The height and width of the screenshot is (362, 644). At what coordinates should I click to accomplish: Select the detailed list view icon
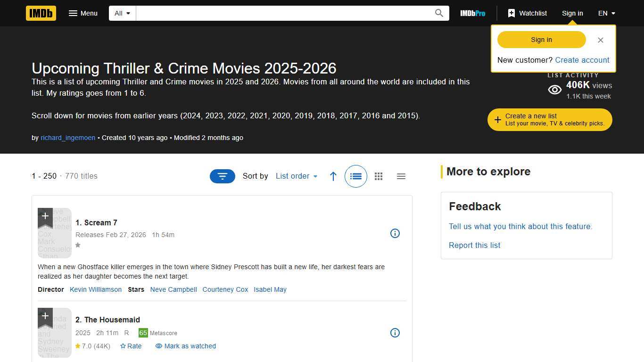coord(356,176)
